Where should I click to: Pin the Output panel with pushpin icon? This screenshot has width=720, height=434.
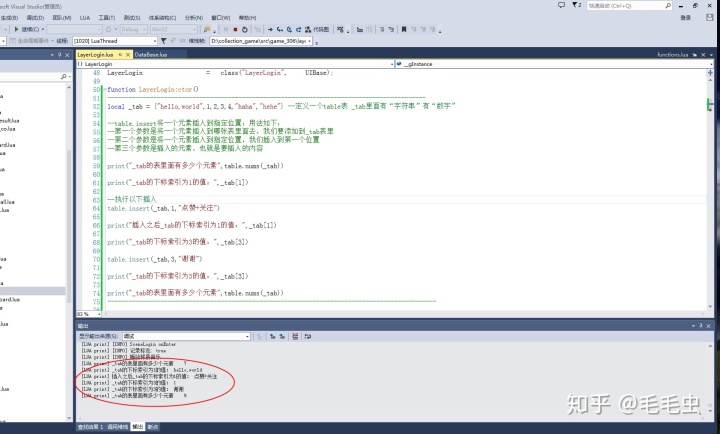(701, 326)
